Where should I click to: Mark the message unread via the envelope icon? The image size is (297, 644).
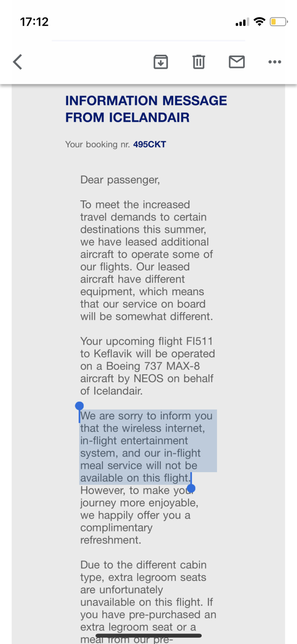pos(237,62)
